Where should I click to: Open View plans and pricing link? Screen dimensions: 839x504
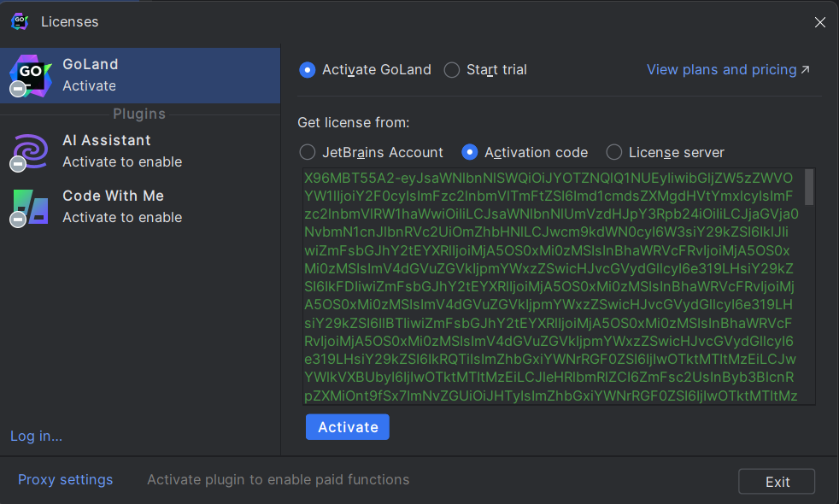pyautogui.click(x=728, y=69)
